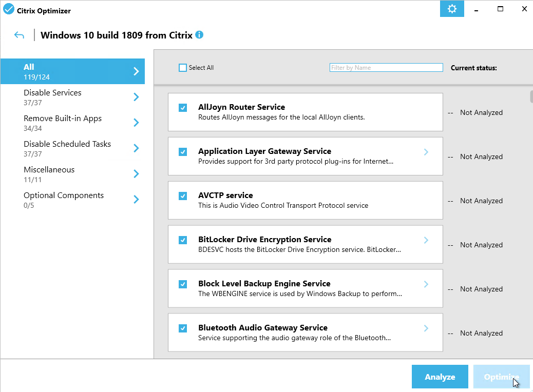533x392 pixels.
Task: Click the Windows 10 build 1809 heading
Action: [x=117, y=35]
